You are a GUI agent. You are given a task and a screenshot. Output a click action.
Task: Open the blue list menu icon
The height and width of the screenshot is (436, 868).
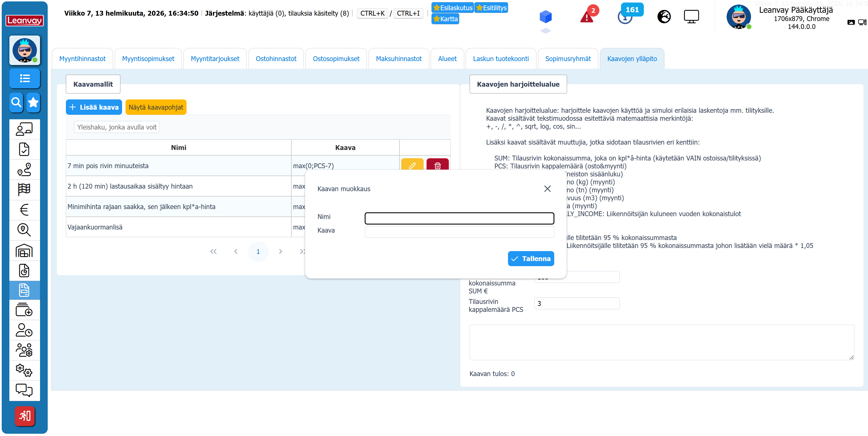24,78
